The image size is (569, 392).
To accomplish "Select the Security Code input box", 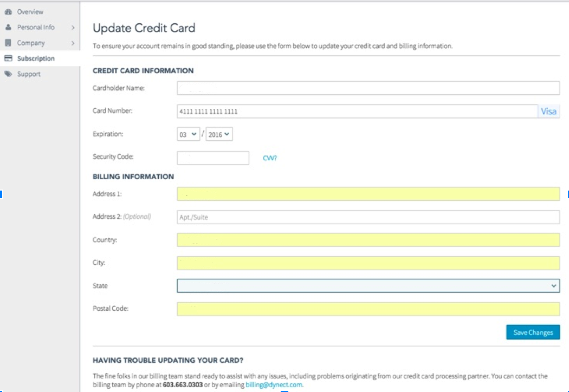I will point(212,158).
